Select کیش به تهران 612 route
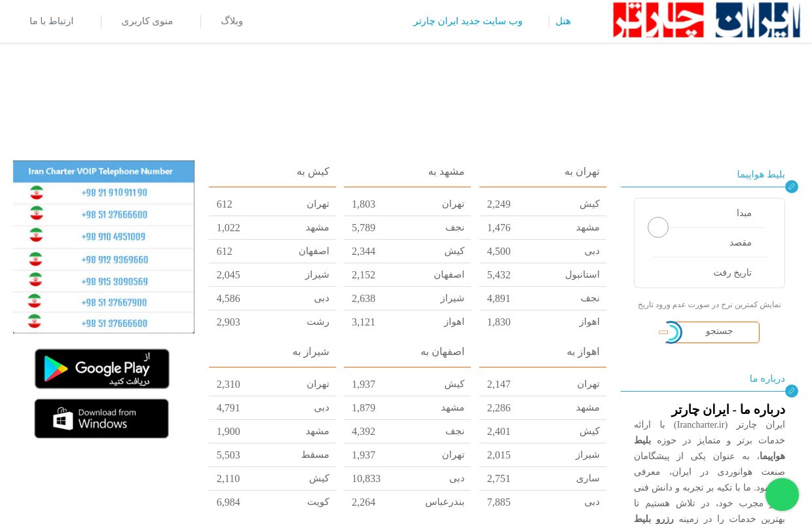812x524 pixels. pos(272,204)
